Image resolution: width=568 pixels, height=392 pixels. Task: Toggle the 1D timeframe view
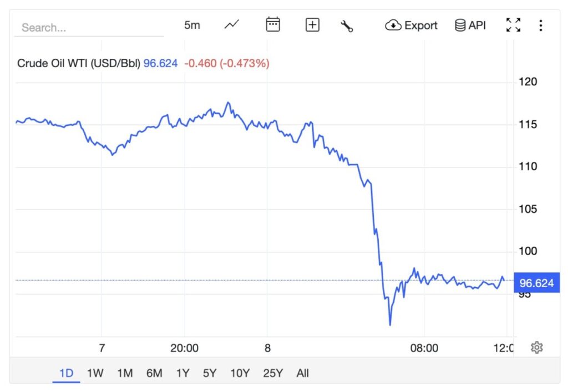click(65, 373)
